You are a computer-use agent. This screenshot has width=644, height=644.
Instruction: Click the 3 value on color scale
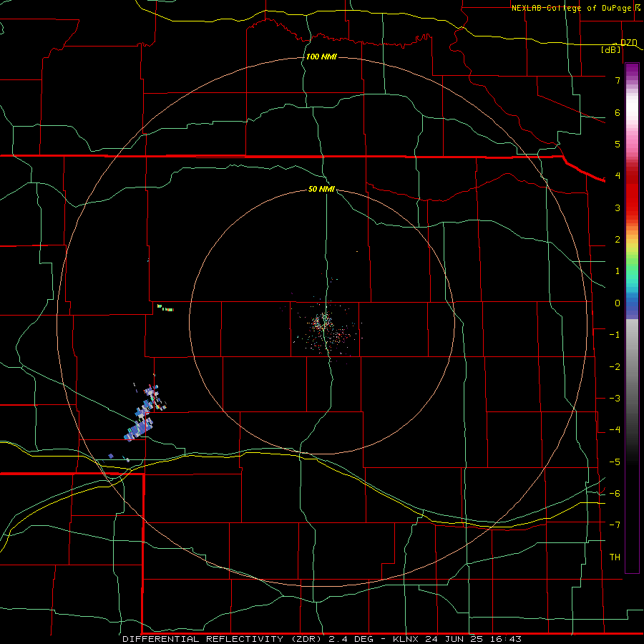[x=618, y=208]
